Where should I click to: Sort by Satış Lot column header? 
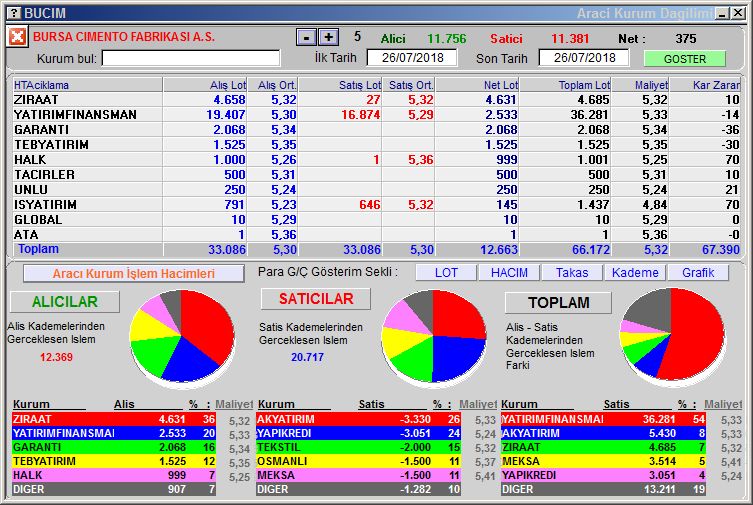click(x=340, y=85)
